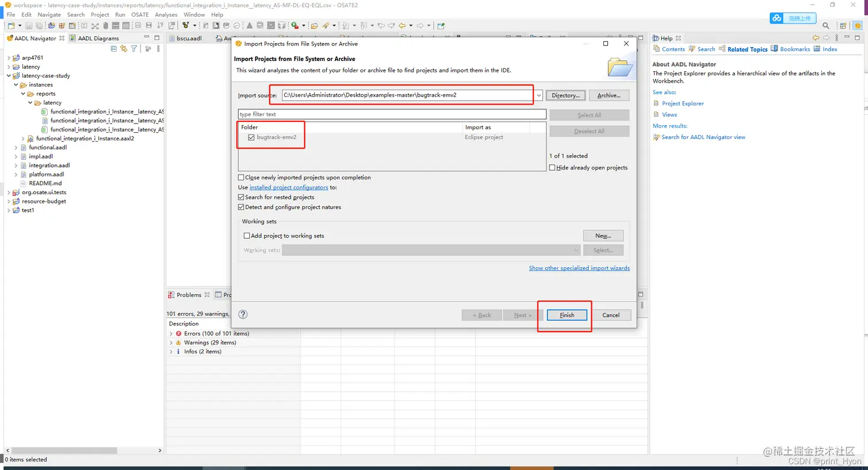Click the yellow back navigation arrow in toolbar

click(402, 26)
